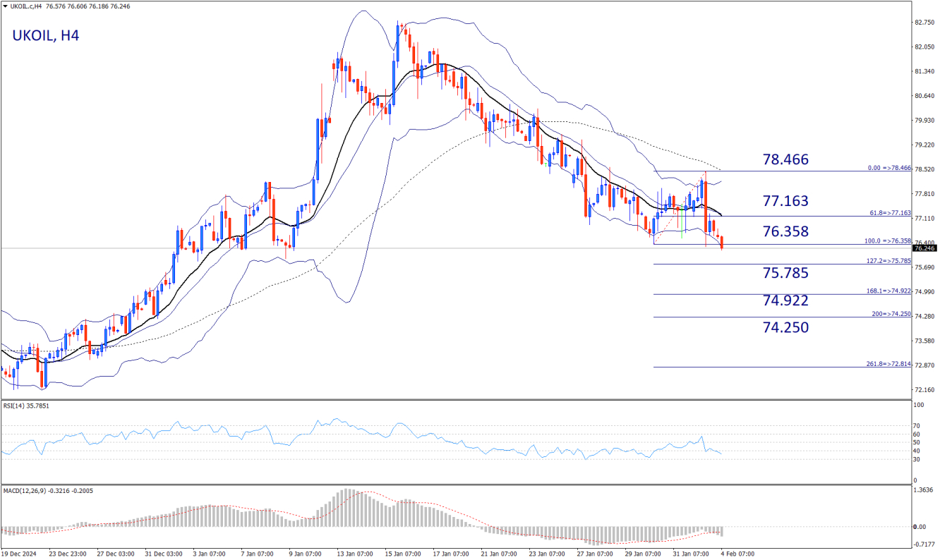
Task: Click the 77.810 price axis value
Action: [x=924, y=194]
